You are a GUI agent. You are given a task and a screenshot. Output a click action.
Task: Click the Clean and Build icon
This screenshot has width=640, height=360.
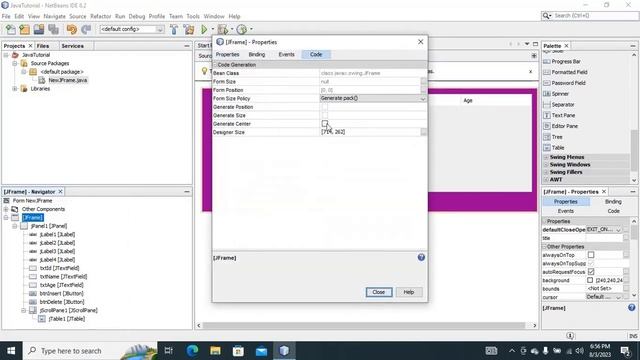[x=189, y=29]
